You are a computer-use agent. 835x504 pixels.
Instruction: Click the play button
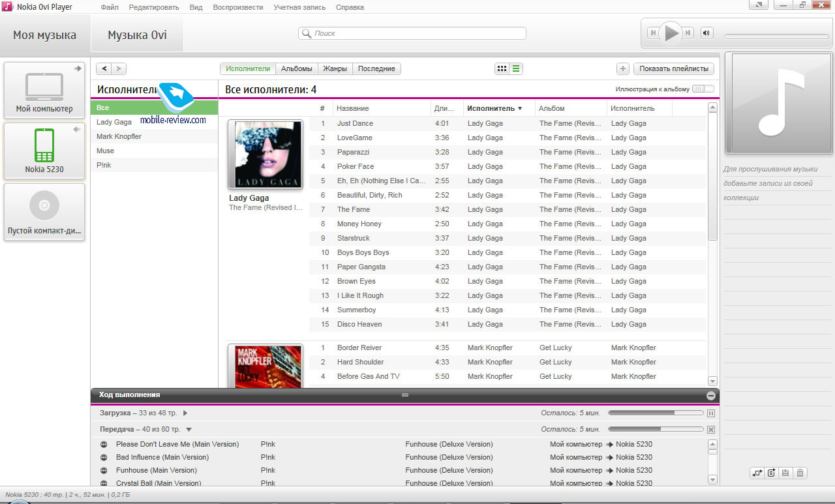(x=672, y=33)
